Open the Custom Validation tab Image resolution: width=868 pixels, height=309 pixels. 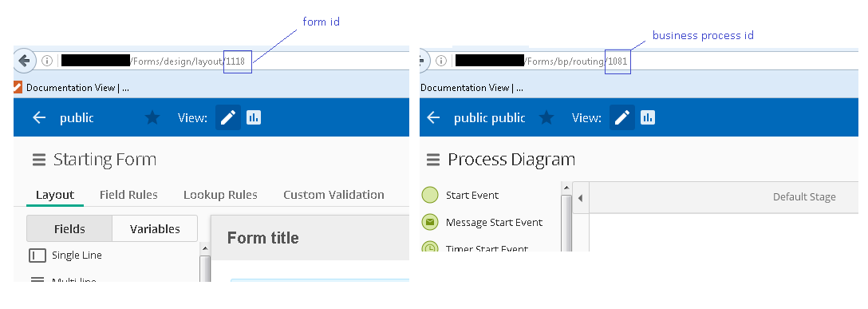point(333,195)
